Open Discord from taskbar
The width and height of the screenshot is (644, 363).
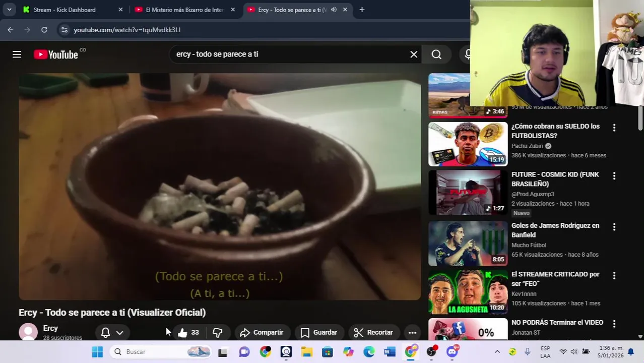(452, 352)
